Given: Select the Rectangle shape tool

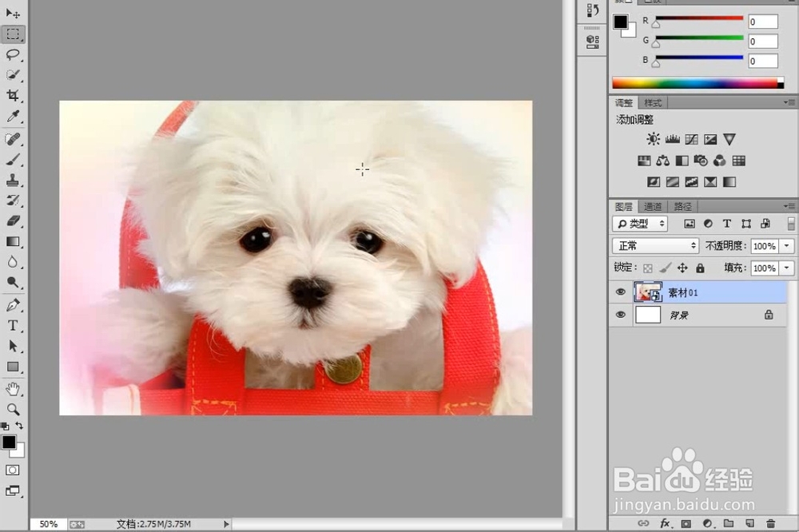Looking at the screenshot, I should [13, 367].
